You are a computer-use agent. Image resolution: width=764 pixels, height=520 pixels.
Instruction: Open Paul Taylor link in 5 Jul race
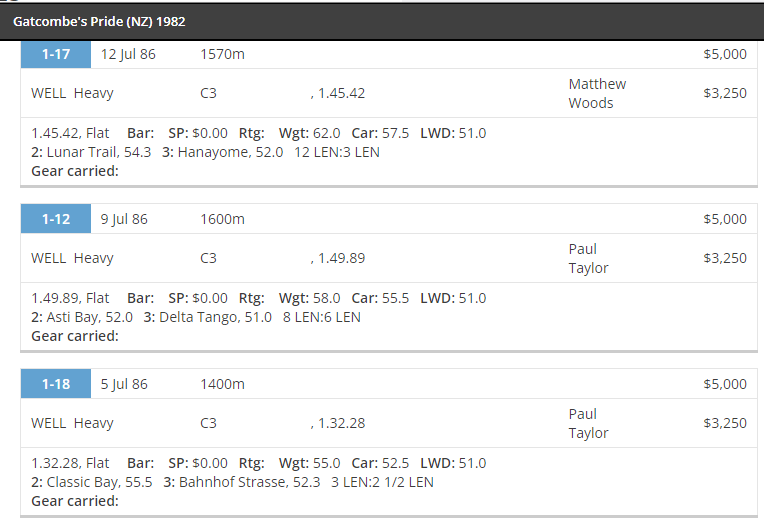(588, 423)
